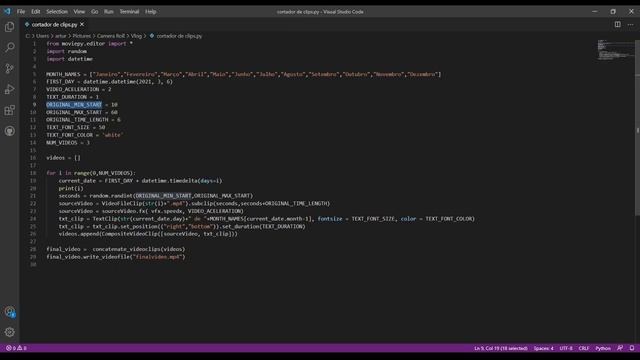
Task: Click NUM_VIDEOS on line 14
Action: [62, 142]
